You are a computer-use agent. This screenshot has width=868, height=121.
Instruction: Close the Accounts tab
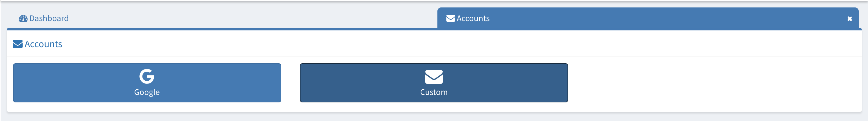(x=849, y=19)
